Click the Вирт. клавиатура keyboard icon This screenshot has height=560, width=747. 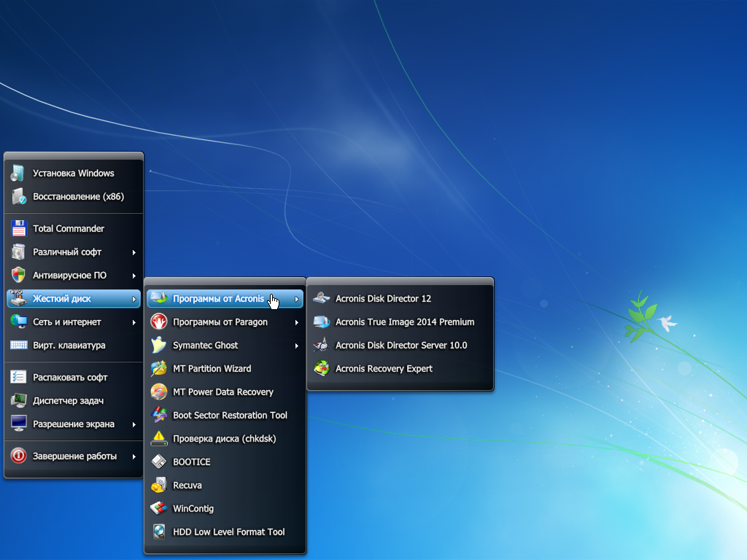[18, 345]
